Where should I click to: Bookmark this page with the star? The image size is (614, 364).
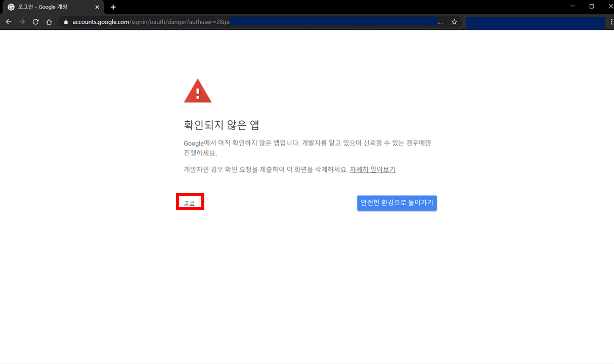click(454, 22)
